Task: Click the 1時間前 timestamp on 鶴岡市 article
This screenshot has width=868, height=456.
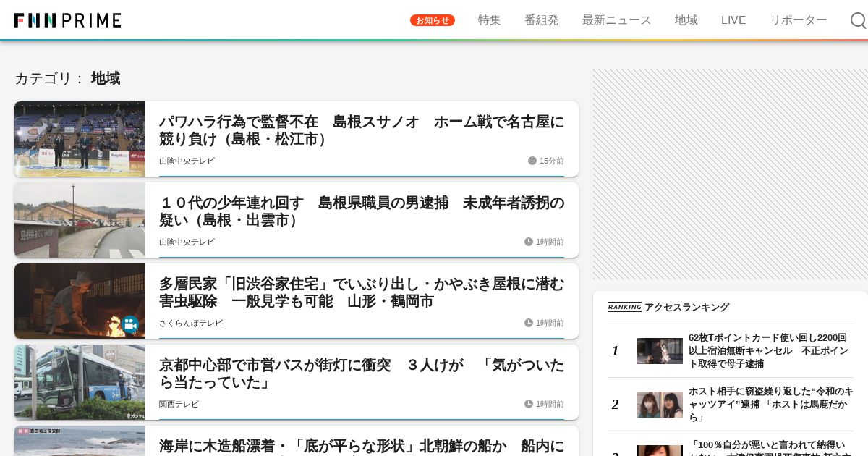Action: click(x=550, y=323)
